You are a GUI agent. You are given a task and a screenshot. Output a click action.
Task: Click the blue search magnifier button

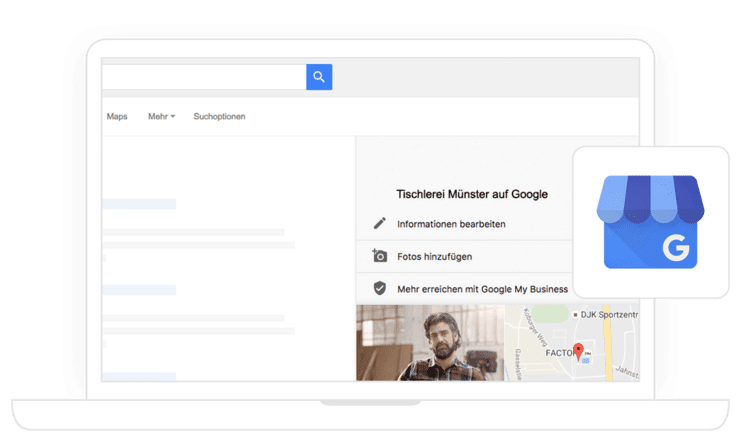click(319, 77)
